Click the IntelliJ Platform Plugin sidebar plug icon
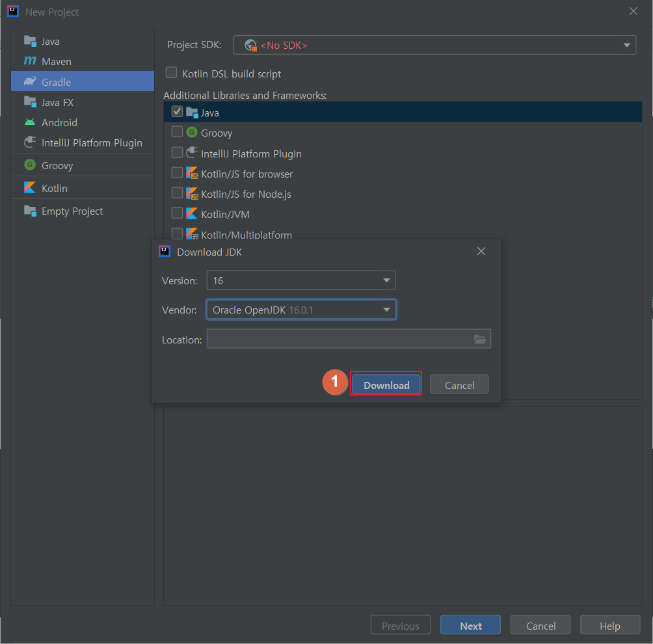Viewport: 653px width, 644px height. tap(30, 142)
